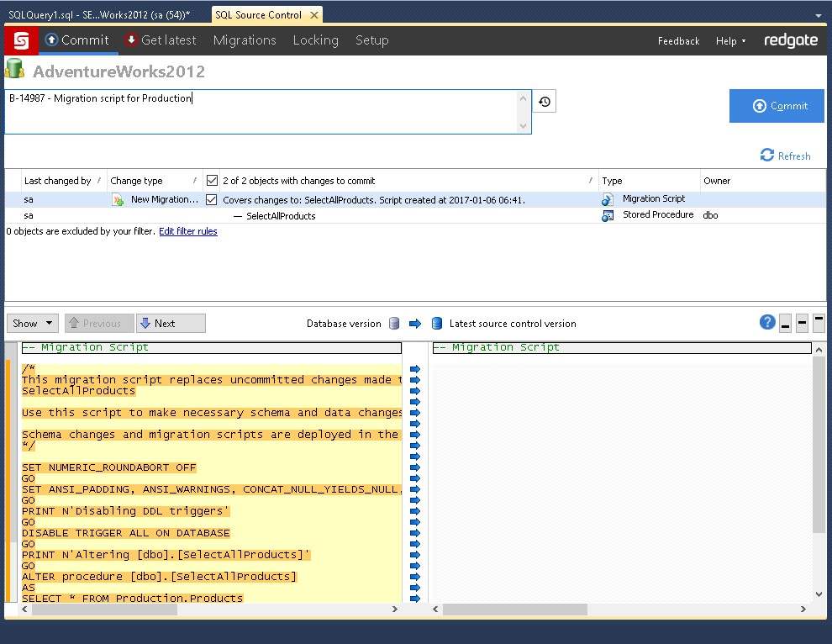
Task: Click the AdventureWorks2012 database icon
Action: pyautogui.click(x=15, y=70)
